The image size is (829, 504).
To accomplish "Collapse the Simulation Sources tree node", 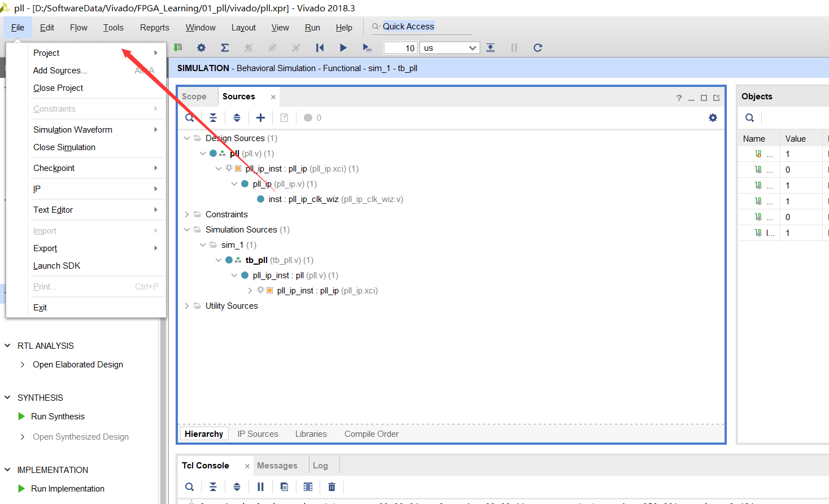I will click(187, 230).
